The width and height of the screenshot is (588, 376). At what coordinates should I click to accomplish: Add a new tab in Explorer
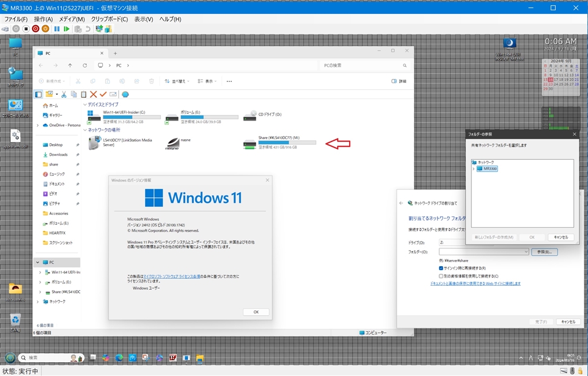point(115,53)
